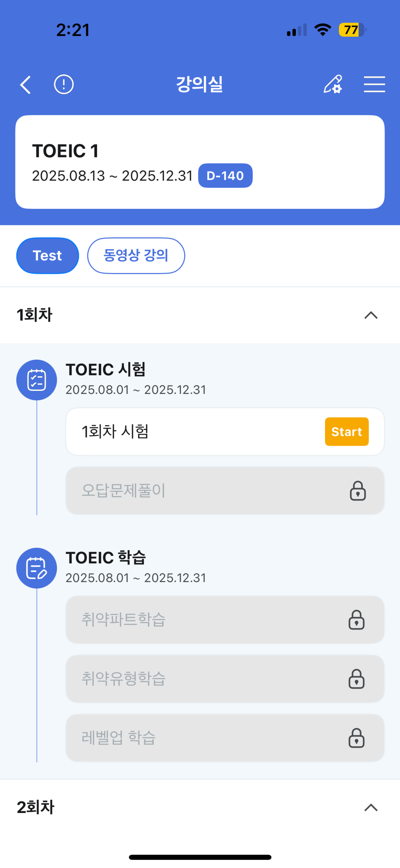Open the hamburger menu
This screenshot has width=400, height=868.
point(374,84)
